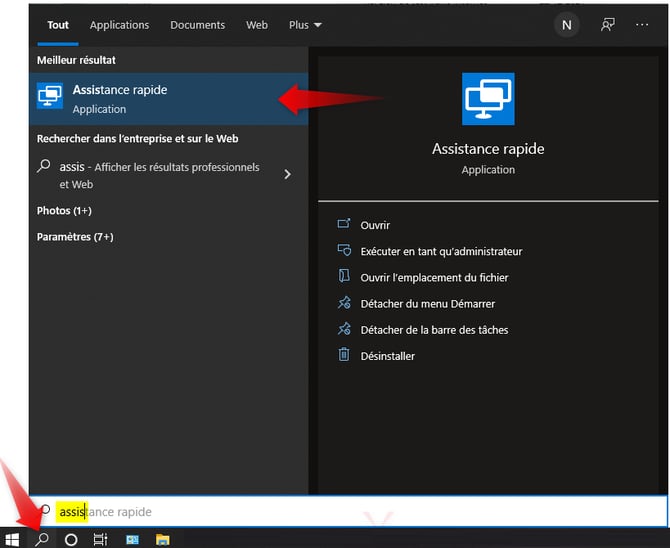The height and width of the screenshot is (548, 670).
Task: Click the Ouvrir icon
Action: tap(344, 224)
